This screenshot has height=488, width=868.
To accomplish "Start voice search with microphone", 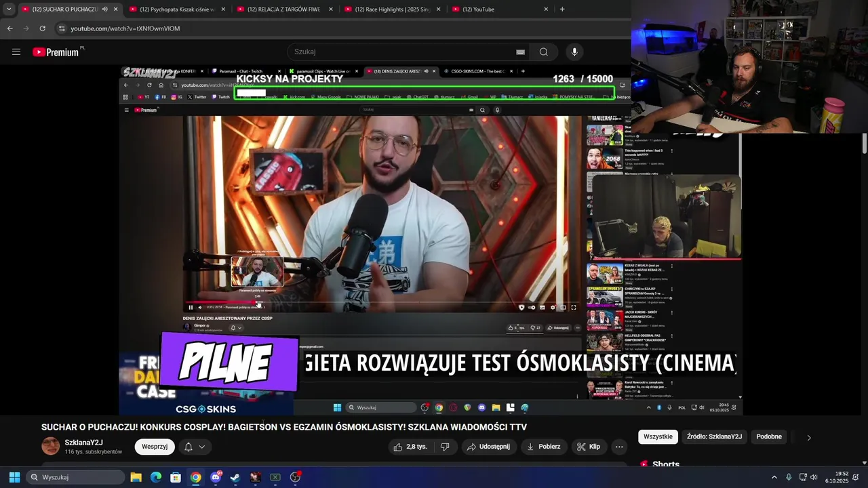I will click(x=574, y=52).
